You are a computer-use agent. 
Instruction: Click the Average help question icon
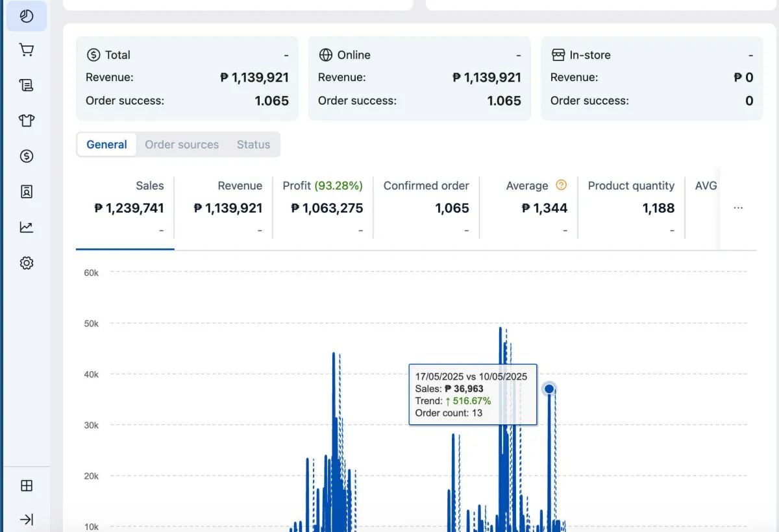(x=562, y=185)
